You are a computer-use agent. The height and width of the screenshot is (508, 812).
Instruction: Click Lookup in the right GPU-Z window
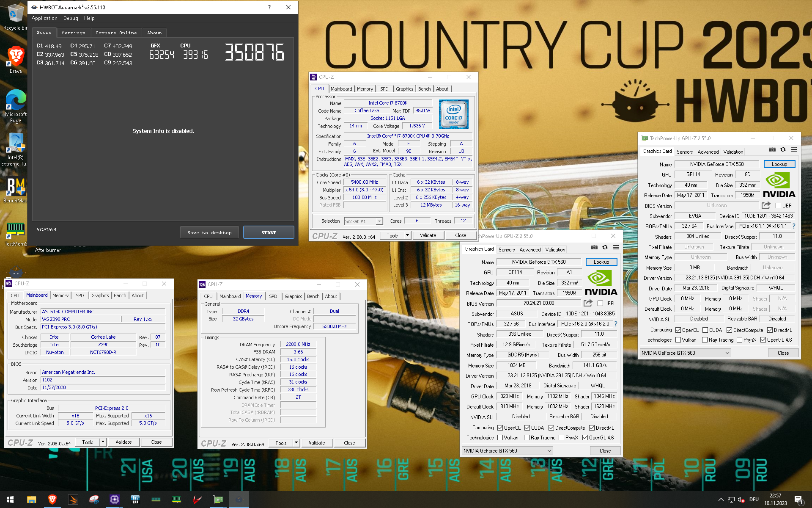779,164
